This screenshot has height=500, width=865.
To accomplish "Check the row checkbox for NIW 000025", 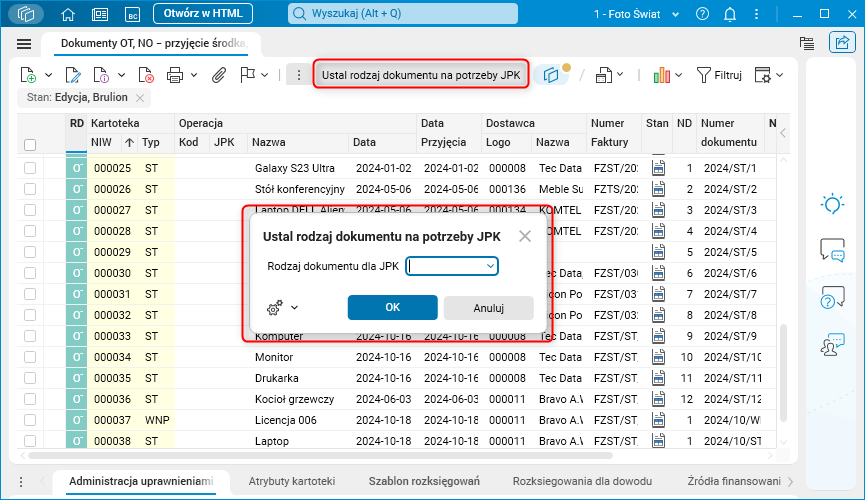I will point(30,168).
